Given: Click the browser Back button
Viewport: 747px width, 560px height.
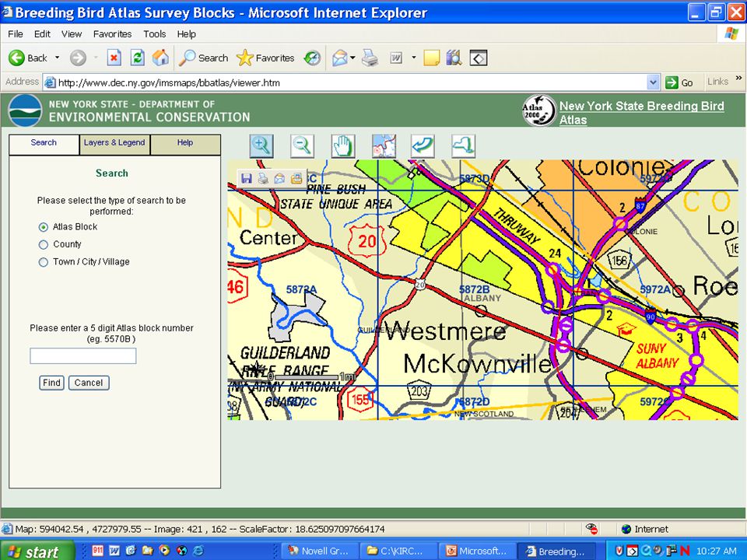Looking at the screenshot, I should tap(28, 58).
